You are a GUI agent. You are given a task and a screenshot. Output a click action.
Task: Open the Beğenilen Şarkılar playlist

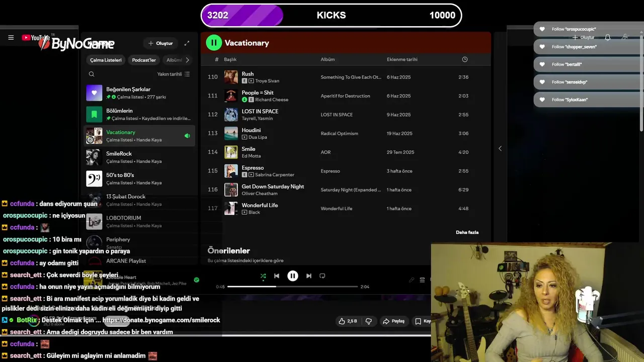coord(139,93)
